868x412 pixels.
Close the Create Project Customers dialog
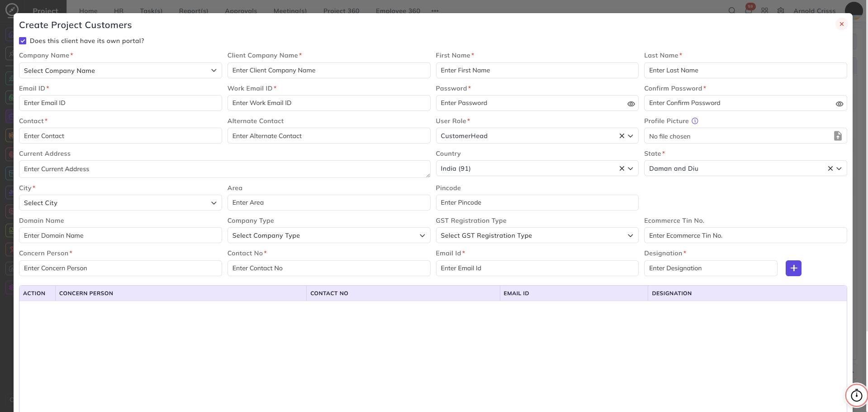pyautogui.click(x=841, y=24)
